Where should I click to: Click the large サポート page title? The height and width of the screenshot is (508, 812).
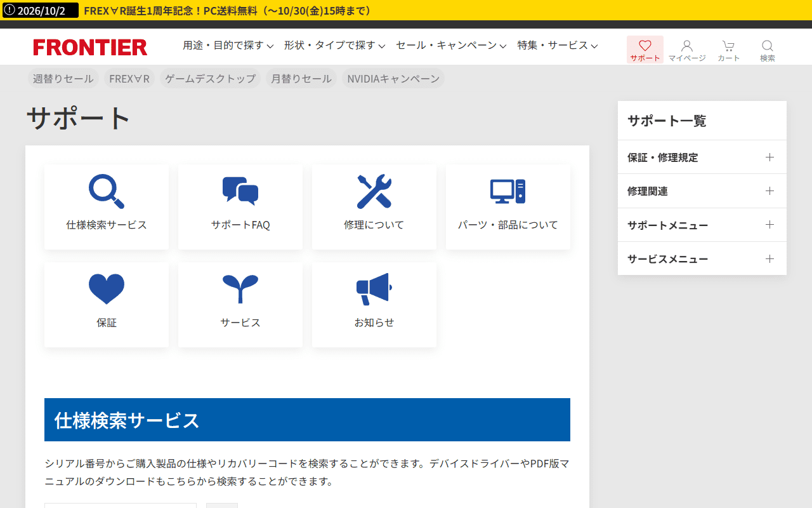coord(79,118)
